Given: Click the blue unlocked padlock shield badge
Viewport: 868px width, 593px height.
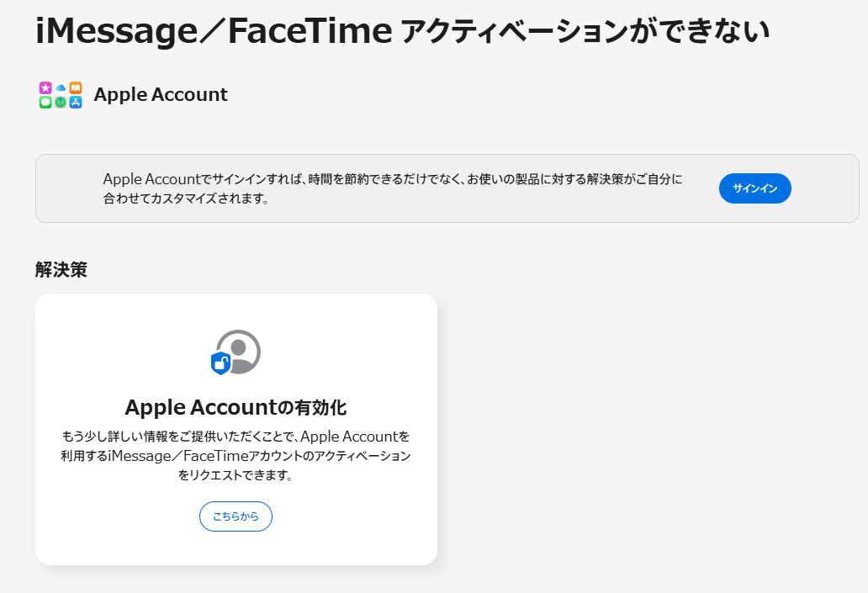Looking at the screenshot, I should point(220,363).
